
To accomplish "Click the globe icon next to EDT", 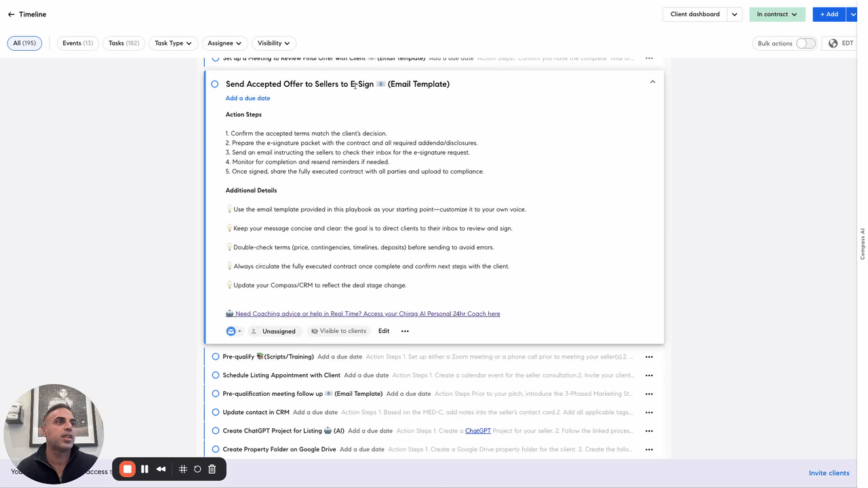I will (x=833, y=43).
